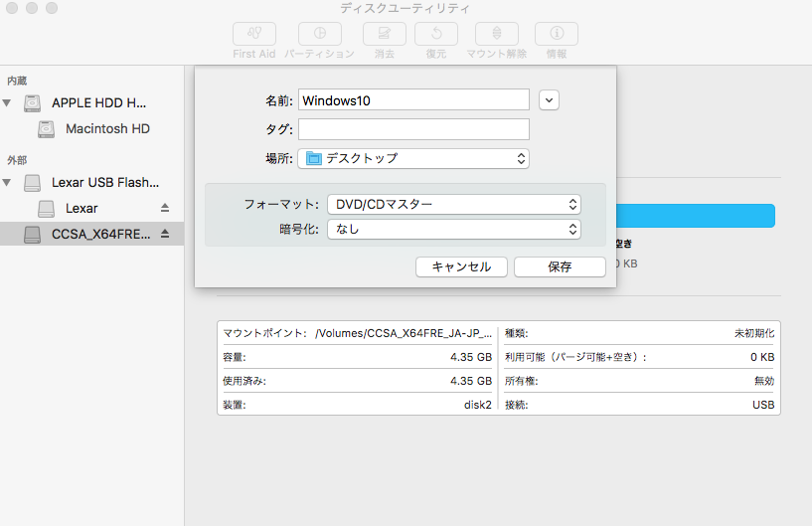Click the empty tags (タグ) field
812x526 pixels.
click(413, 129)
